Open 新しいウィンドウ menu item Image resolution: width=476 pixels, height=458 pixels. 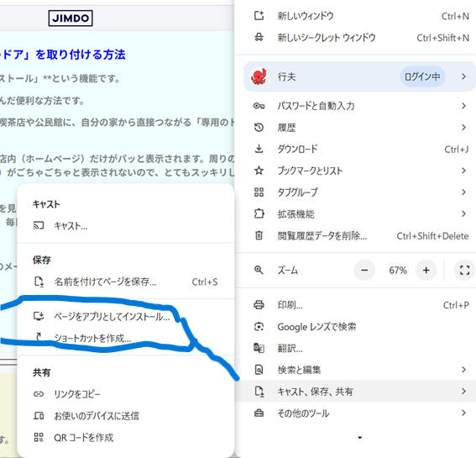click(355, 16)
